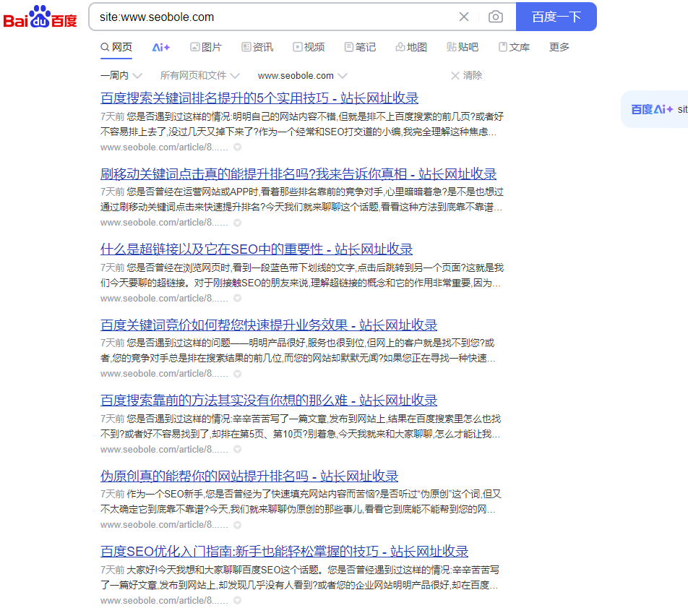Screen dimensions: 688x616
Task: Clear the search box with the X icon
Action: 464,17
